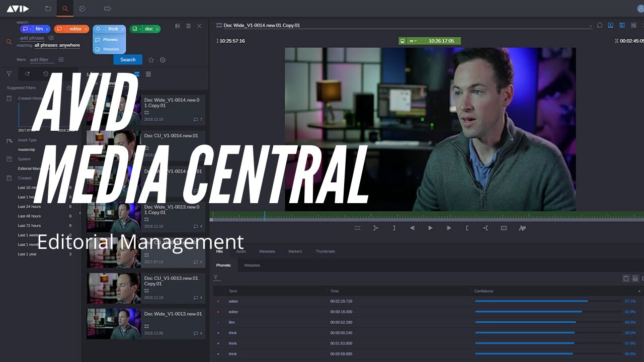
Task: Clear the add phrase field with its backspace icon
Action: tap(51, 38)
